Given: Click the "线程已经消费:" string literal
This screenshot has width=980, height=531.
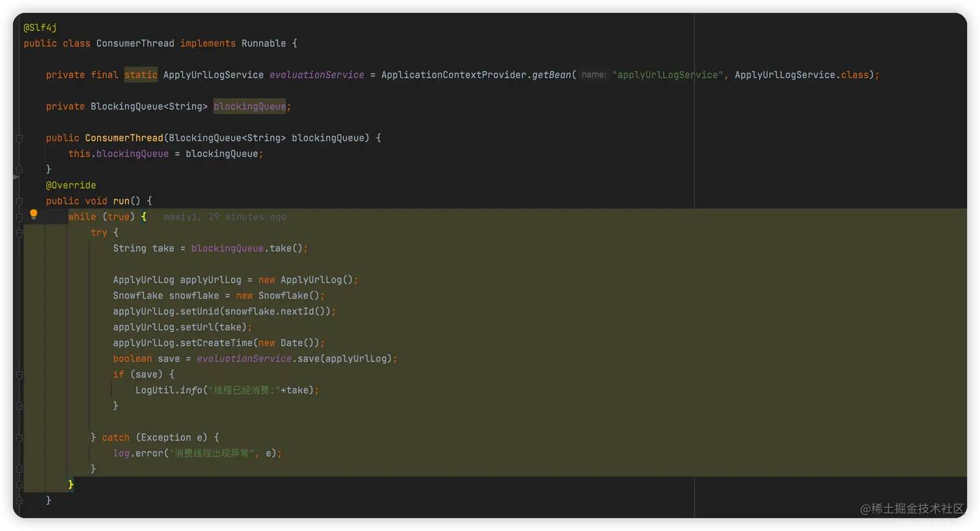Looking at the screenshot, I should click(x=244, y=390).
